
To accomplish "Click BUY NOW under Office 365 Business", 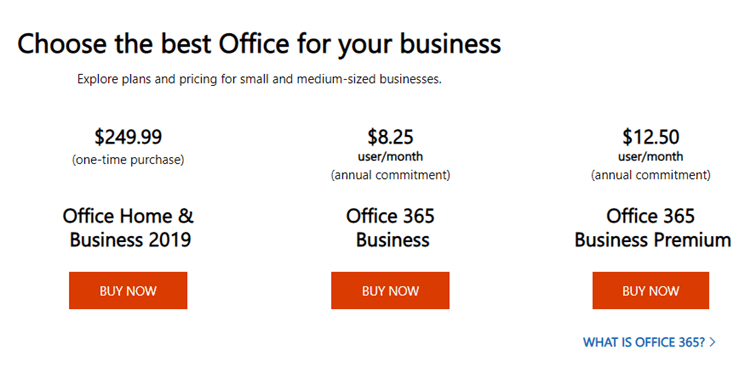I will click(x=390, y=290).
